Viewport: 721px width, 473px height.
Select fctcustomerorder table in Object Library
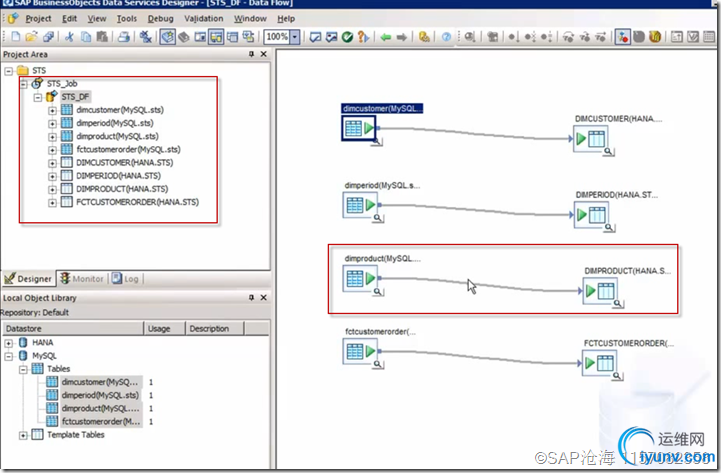101,422
